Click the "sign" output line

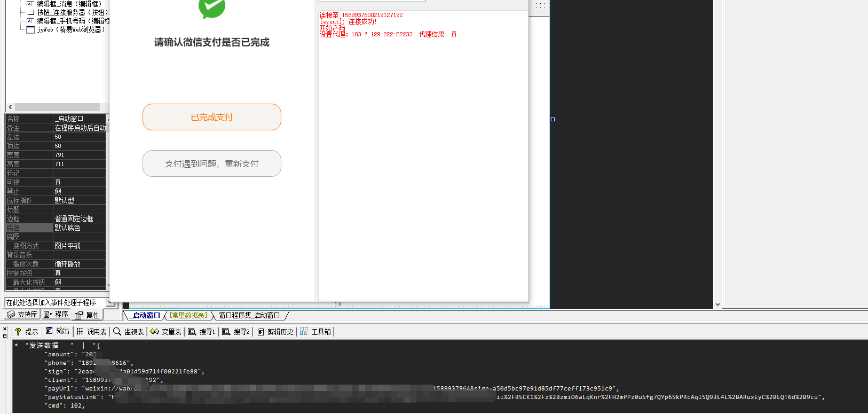pos(125,371)
